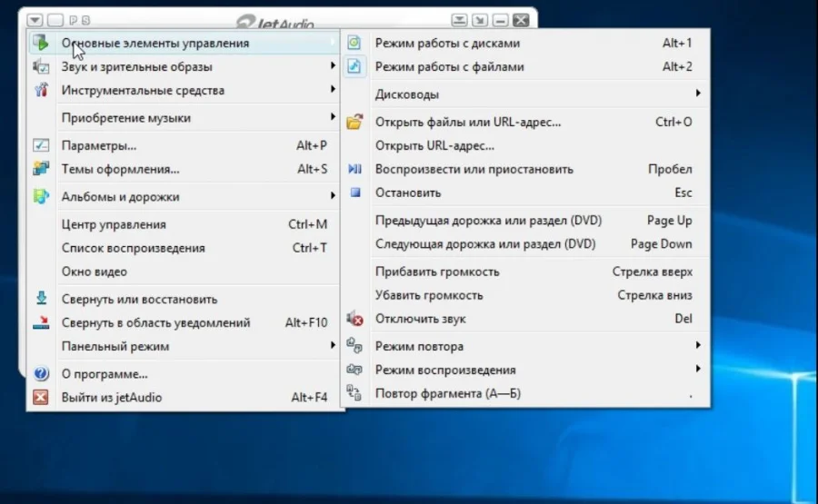
Task: Click the Повтор фрагмента (А—Б) icon
Action: point(354,393)
